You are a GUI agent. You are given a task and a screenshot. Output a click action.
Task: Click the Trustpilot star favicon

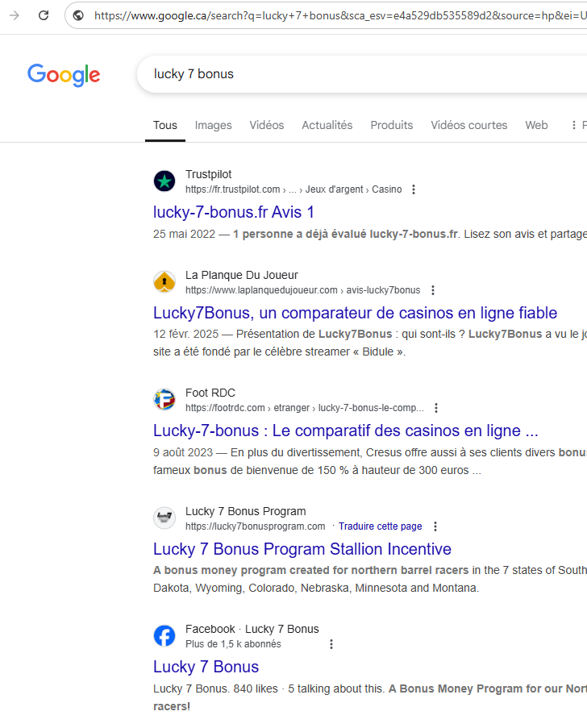tap(164, 181)
